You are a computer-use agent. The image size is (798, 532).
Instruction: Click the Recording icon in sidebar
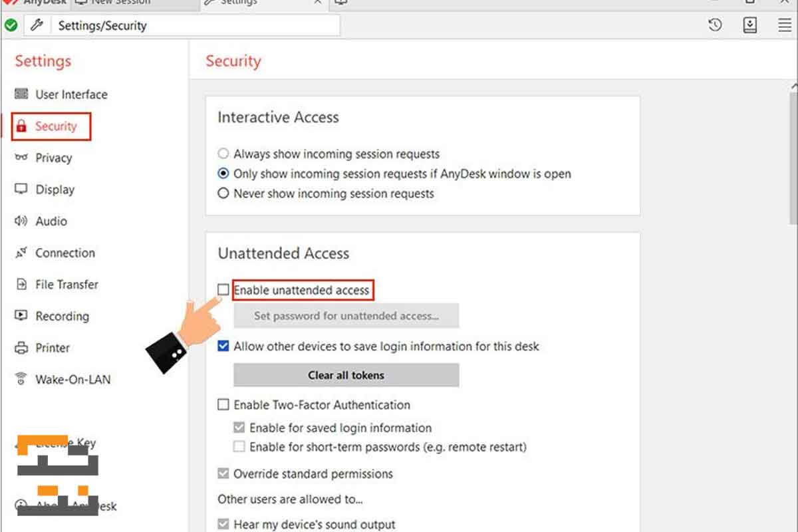pyautogui.click(x=21, y=316)
